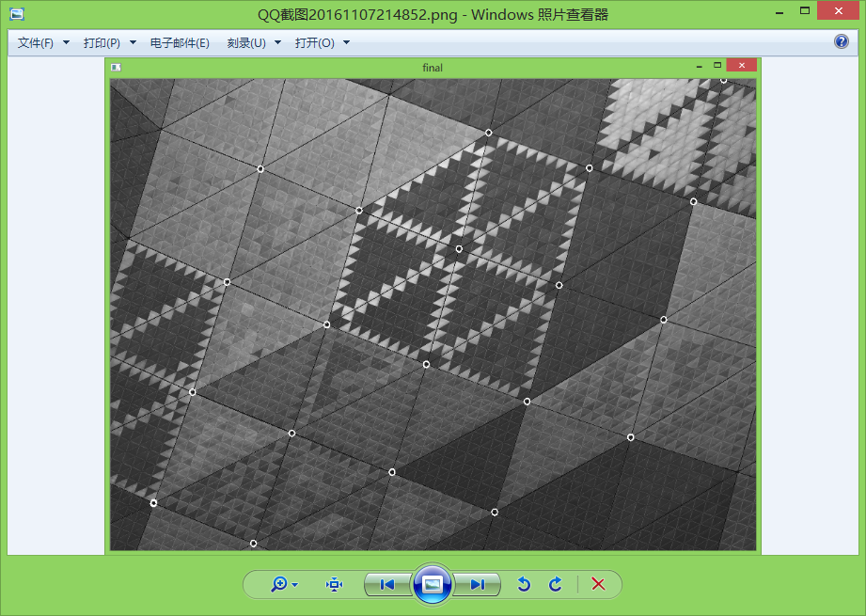Close the Windows 照片查看器 window
Viewport: 866px width, 616px height.
click(838, 10)
